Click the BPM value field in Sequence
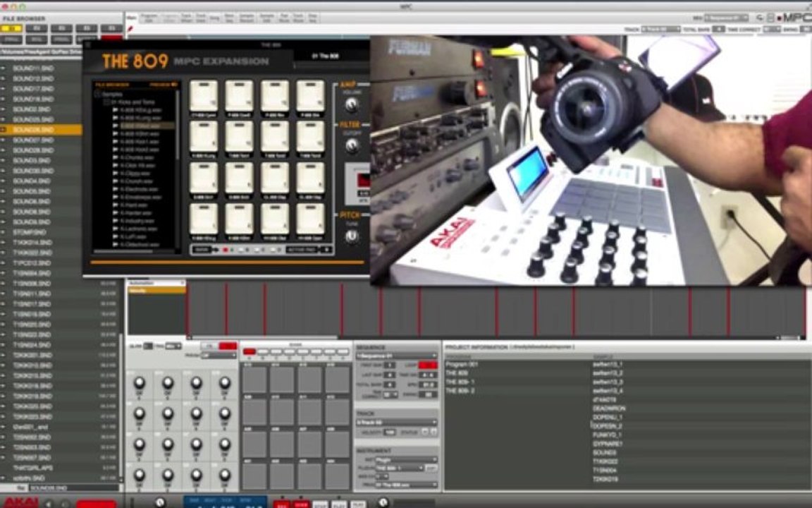Screen dimensions: 812x508 [428, 385]
